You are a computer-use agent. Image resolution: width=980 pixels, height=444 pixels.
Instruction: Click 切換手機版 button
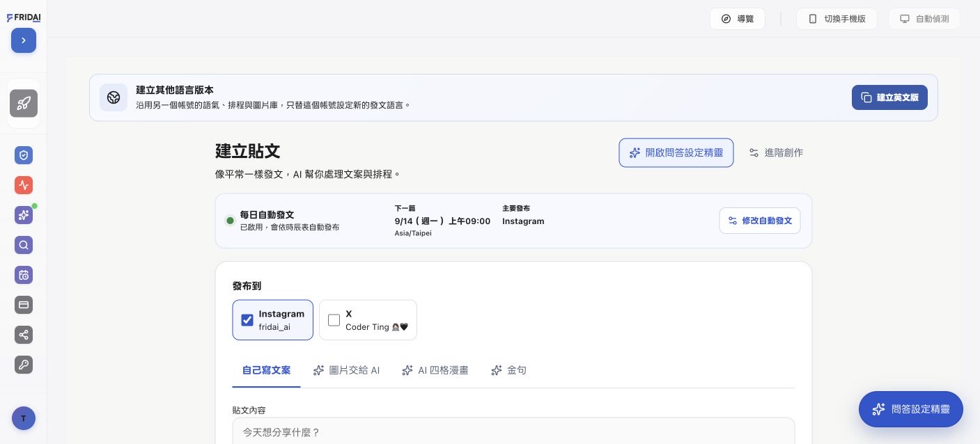click(x=837, y=19)
